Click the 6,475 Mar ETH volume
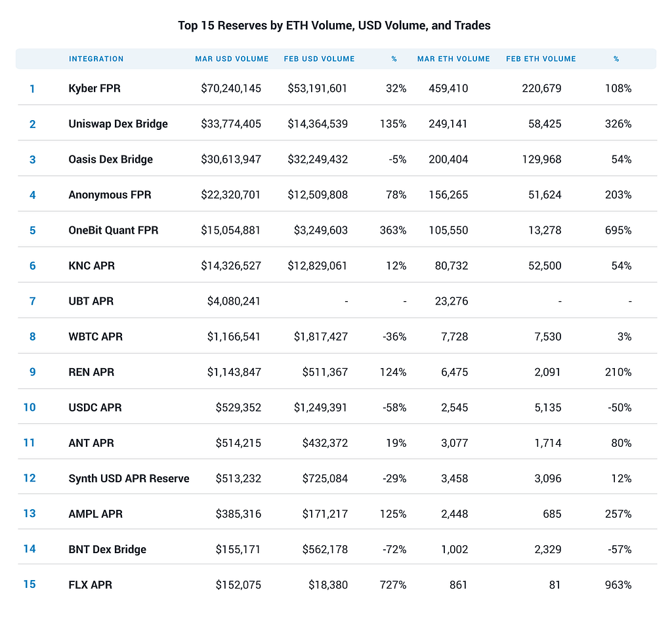 [455, 372]
